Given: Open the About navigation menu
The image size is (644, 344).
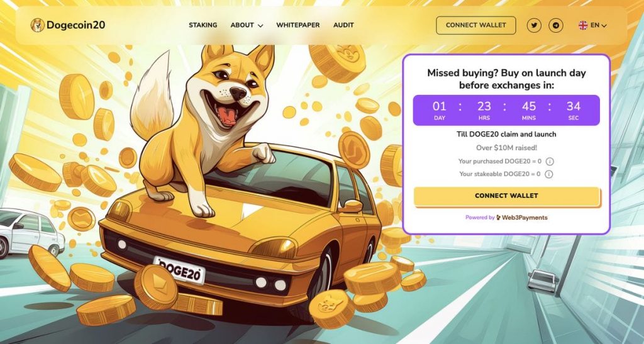Looking at the screenshot, I should (x=247, y=25).
